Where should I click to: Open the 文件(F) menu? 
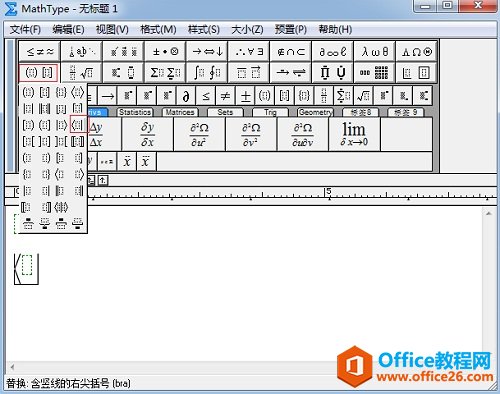(x=25, y=30)
